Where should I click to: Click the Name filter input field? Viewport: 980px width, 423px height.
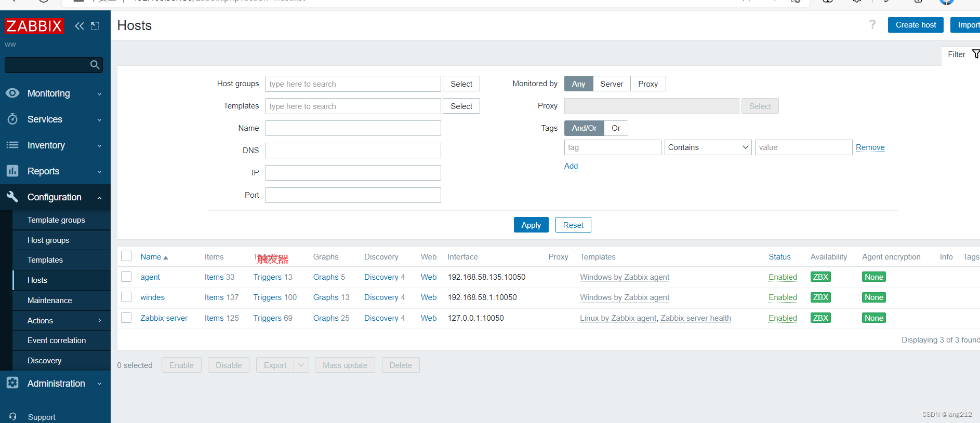[353, 128]
